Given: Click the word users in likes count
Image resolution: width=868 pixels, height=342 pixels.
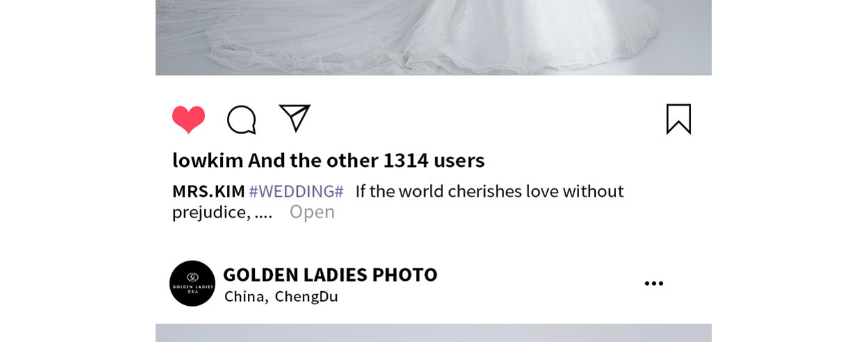Looking at the screenshot, I should (459, 161).
